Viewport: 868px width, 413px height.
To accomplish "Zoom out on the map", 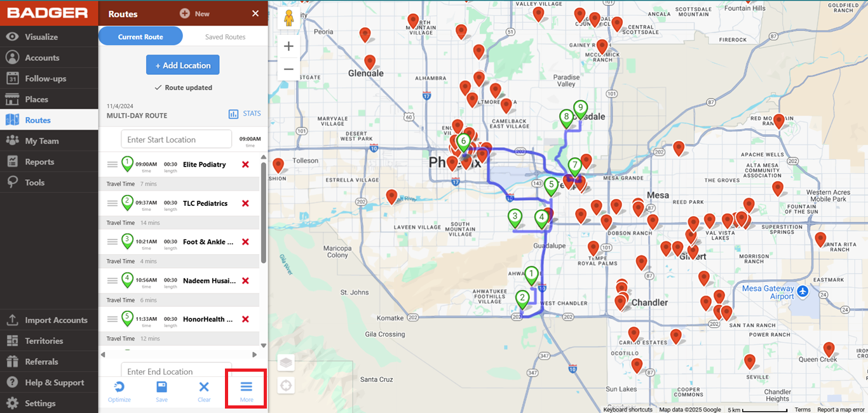I will point(288,69).
